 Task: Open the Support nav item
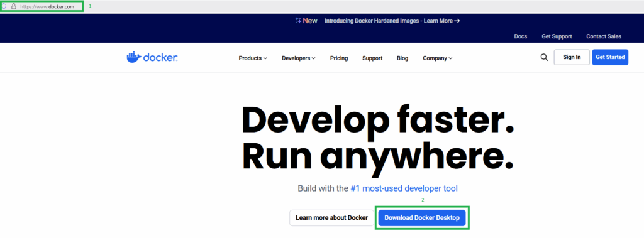point(372,58)
